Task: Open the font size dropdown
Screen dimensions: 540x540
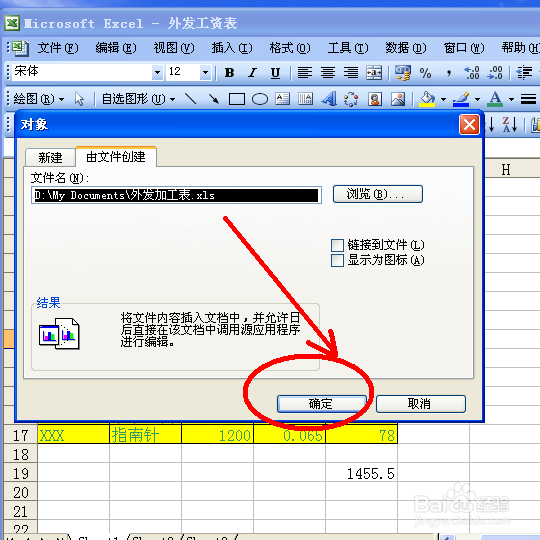Action: 205,72
